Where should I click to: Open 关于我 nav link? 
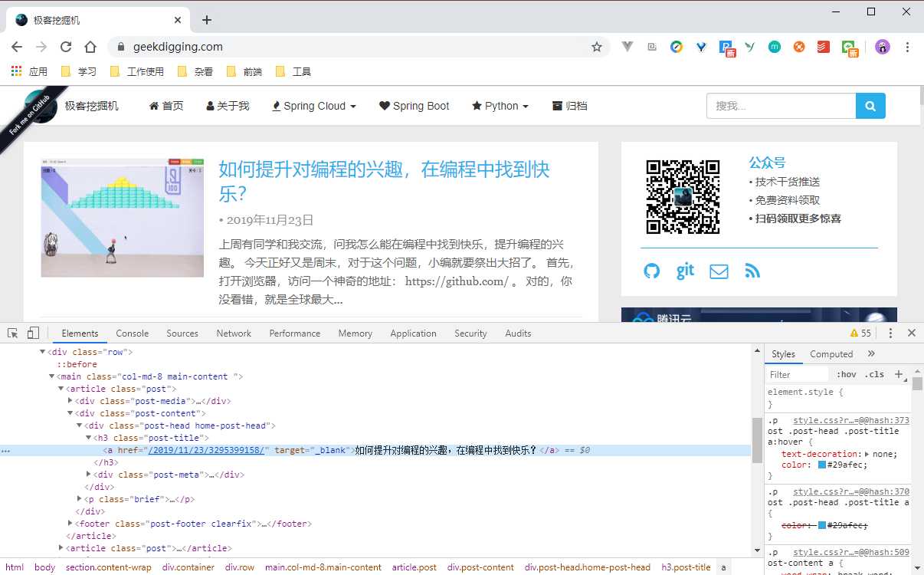[228, 106]
